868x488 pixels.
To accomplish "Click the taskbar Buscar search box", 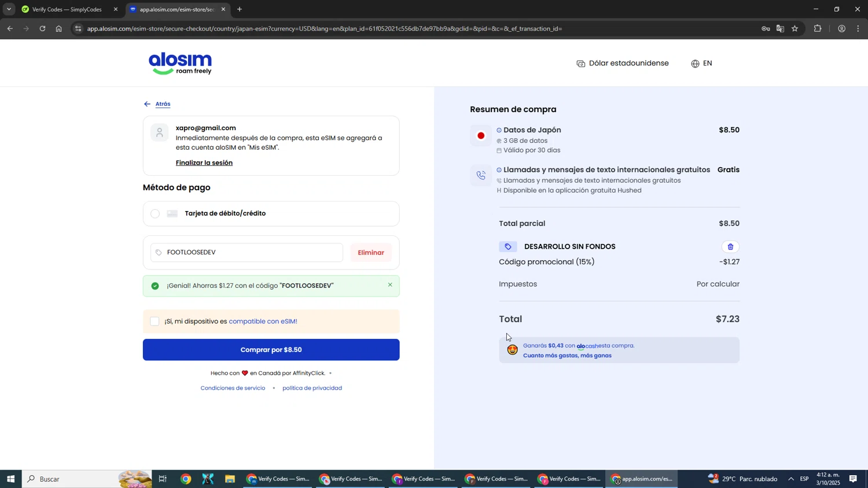I will tap(87, 479).
